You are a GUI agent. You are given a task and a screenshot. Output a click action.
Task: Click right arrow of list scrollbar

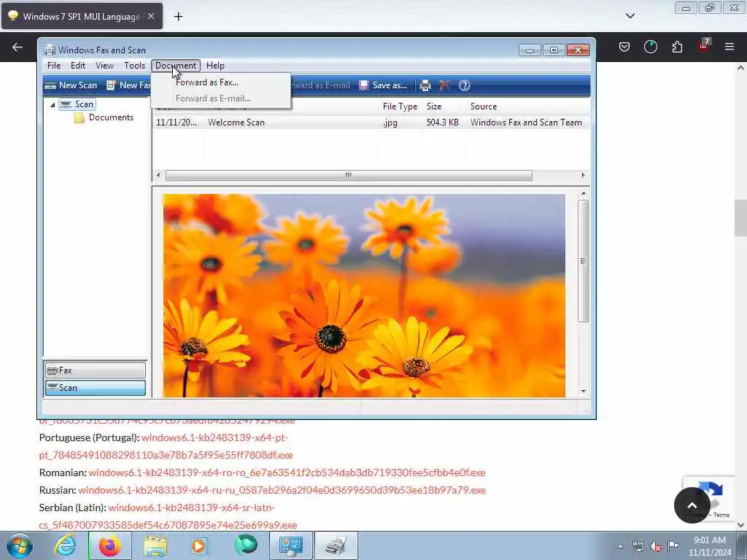[x=583, y=175]
